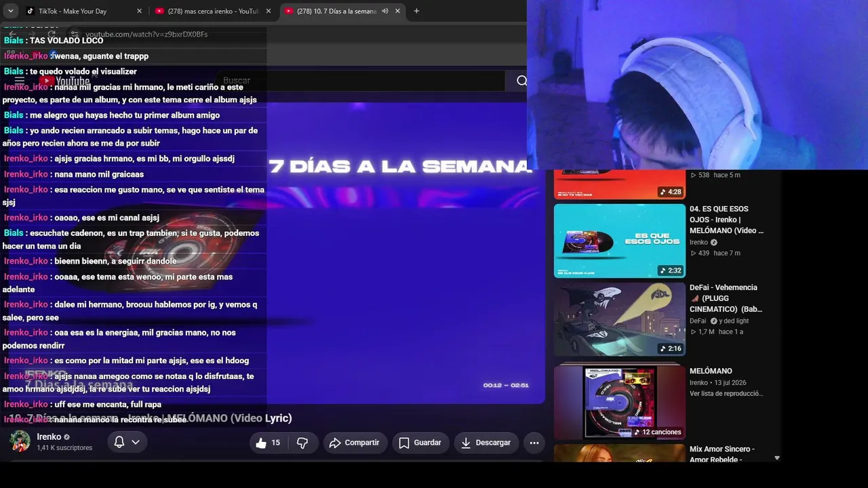Image resolution: width=868 pixels, height=488 pixels.
Task: Click the '12 canciones' playlist badge
Action: [657, 432]
